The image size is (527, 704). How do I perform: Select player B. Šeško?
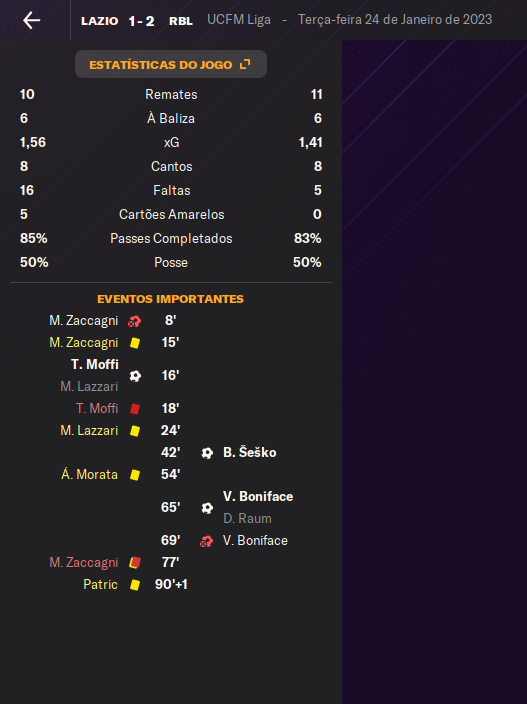tap(250, 452)
